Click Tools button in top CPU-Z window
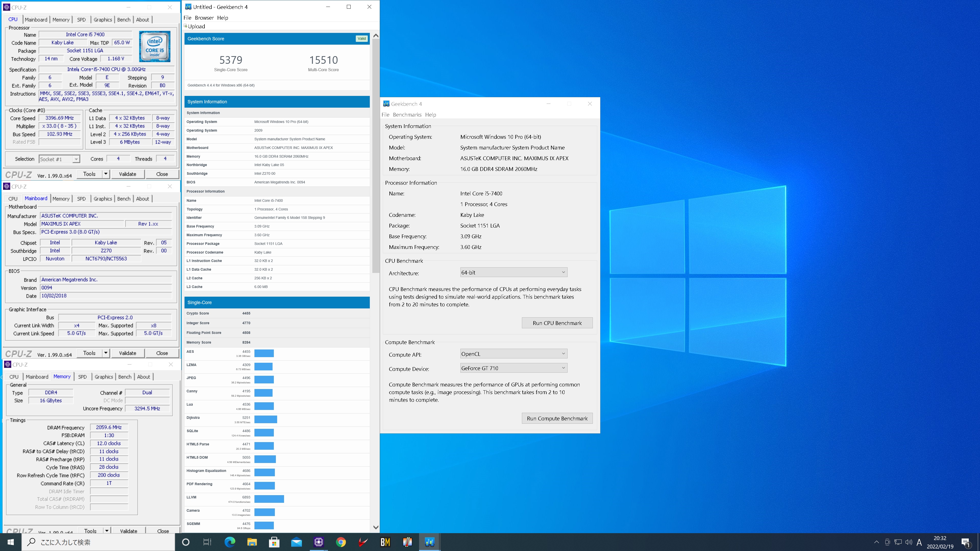 89,174
